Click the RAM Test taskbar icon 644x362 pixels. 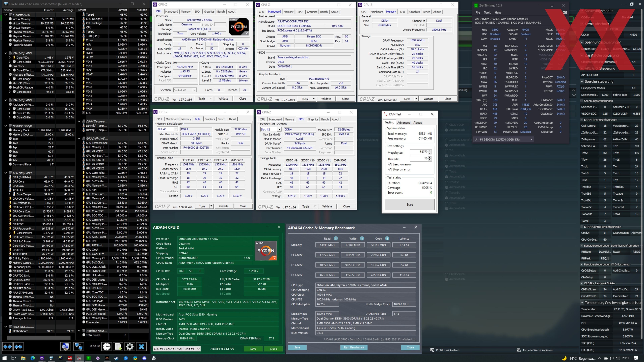coord(79,358)
